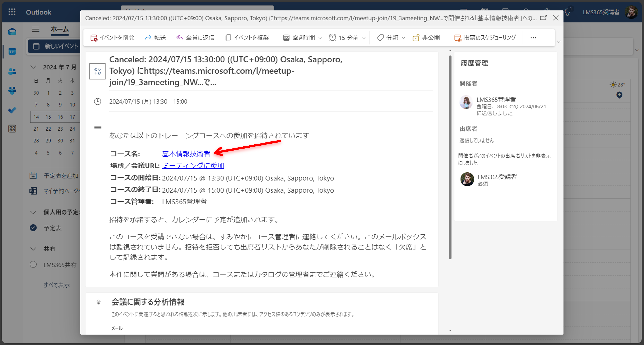Click scroll-down arrow of event pane
The image size is (644, 345).
click(450, 331)
